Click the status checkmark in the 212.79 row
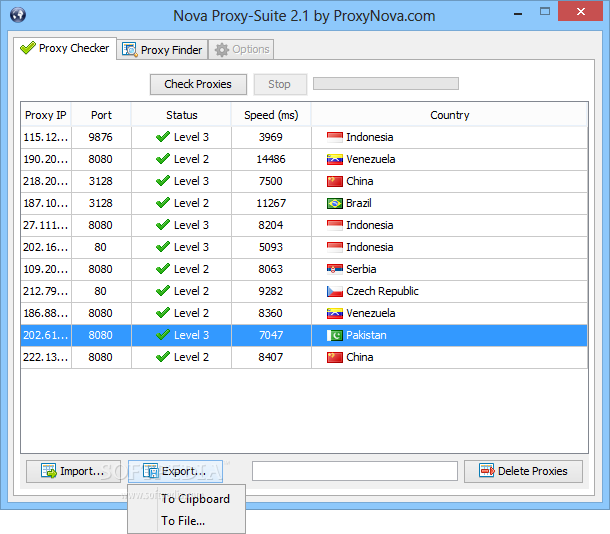Image resolution: width=610 pixels, height=534 pixels. point(163,291)
